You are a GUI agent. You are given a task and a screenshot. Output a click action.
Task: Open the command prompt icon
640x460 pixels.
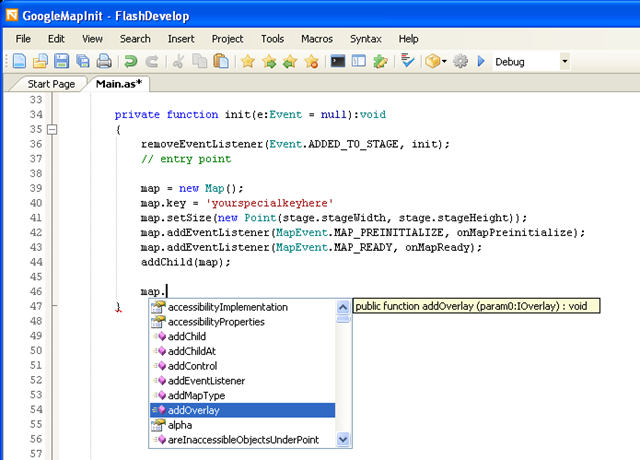point(338,61)
